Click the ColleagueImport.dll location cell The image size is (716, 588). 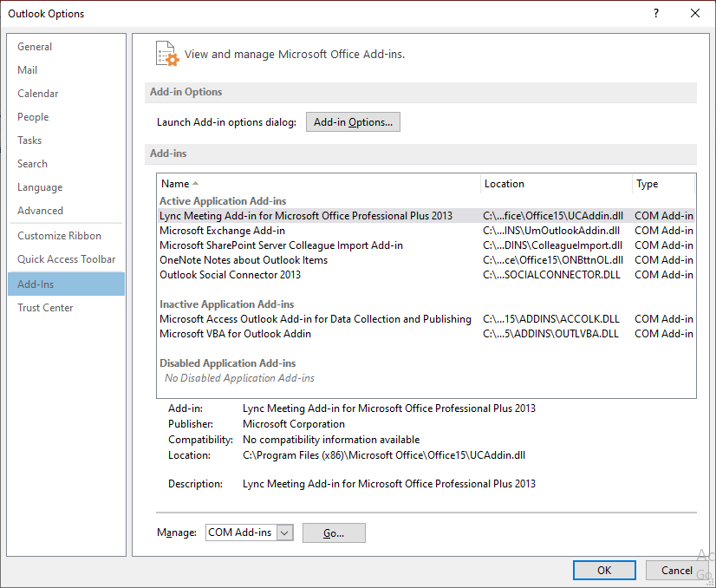[552, 245]
